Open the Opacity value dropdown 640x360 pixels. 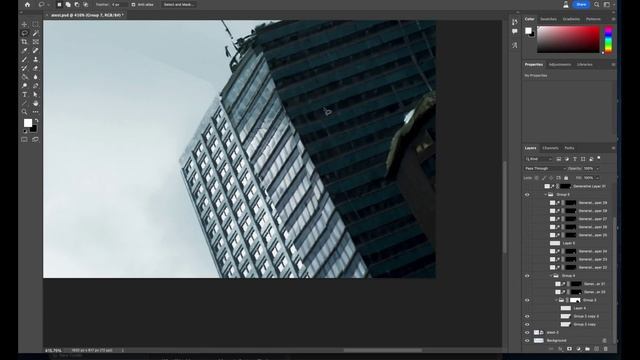[598, 169]
